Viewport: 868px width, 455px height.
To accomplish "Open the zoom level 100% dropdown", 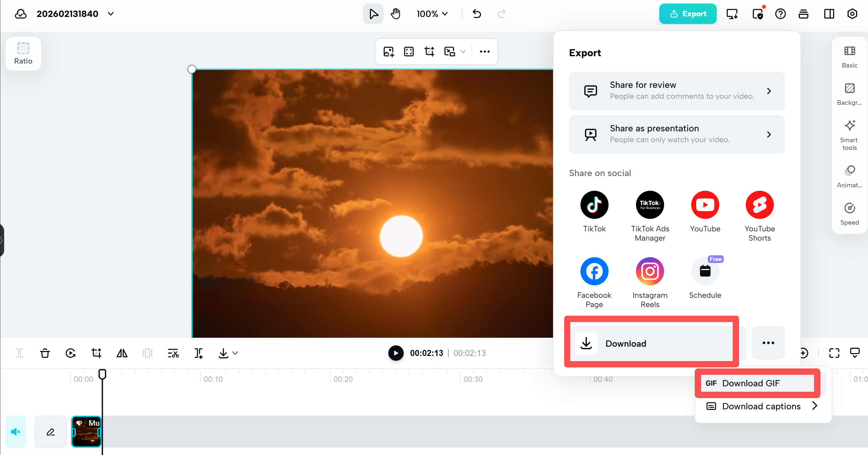I will 432,14.
